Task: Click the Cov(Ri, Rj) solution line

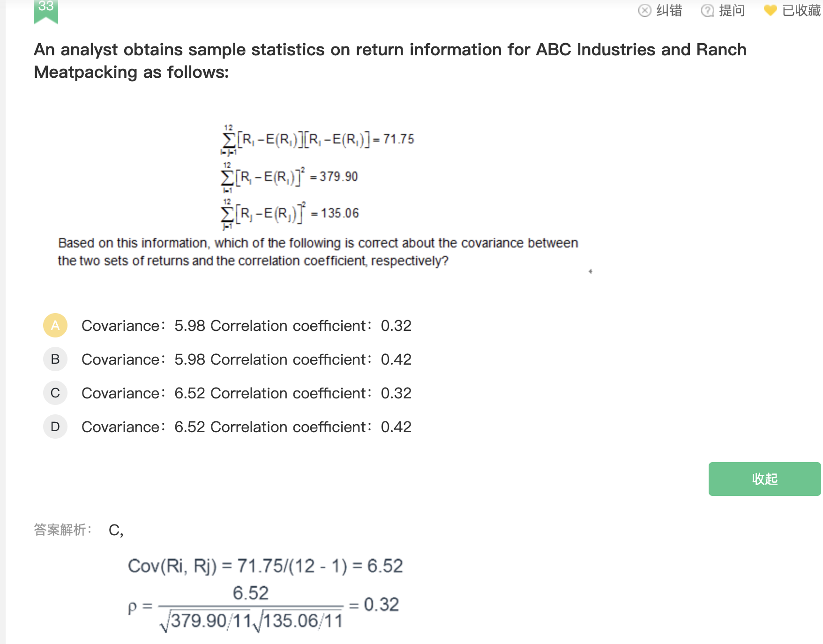Action: pyautogui.click(x=265, y=566)
